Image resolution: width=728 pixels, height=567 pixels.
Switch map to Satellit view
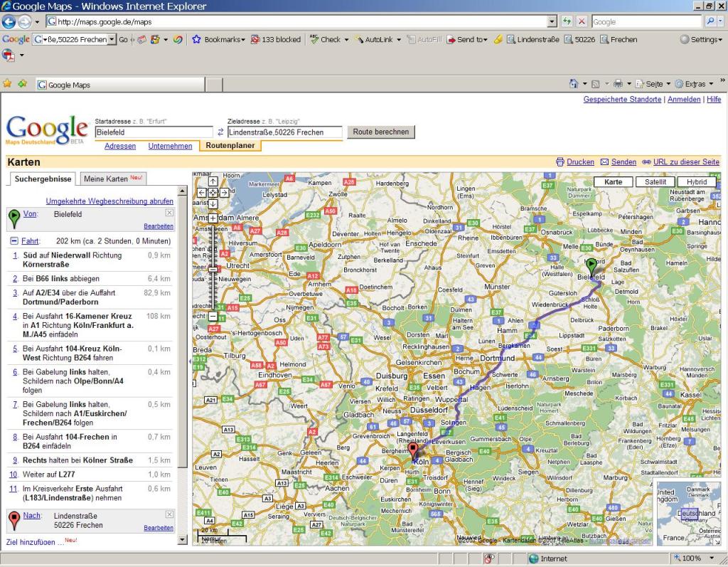tap(655, 181)
